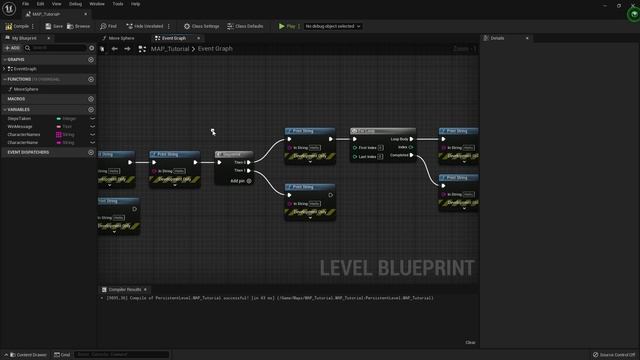
Task: Toggle WinMessage visibility eye icon
Action: (92, 127)
